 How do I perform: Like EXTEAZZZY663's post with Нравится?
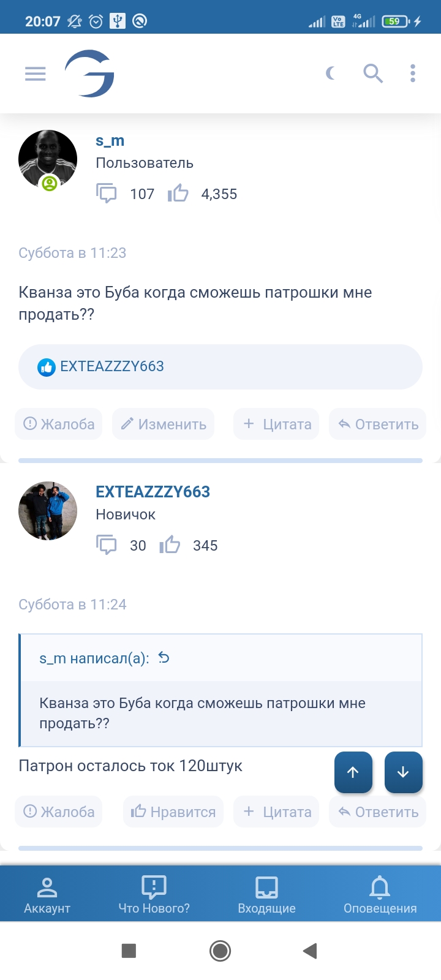(x=173, y=812)
